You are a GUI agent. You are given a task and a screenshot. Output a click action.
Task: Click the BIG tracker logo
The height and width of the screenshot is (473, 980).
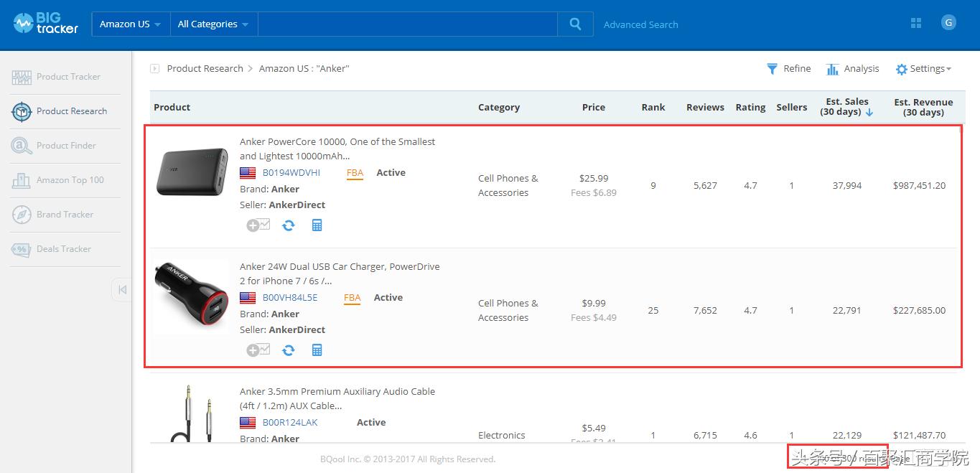click(45, 24)
